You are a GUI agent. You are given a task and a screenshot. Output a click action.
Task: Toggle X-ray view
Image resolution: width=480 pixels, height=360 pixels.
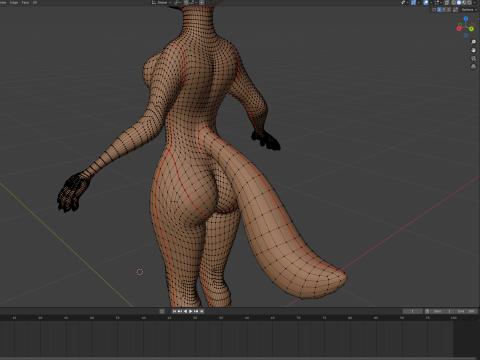tap(447, 3)
